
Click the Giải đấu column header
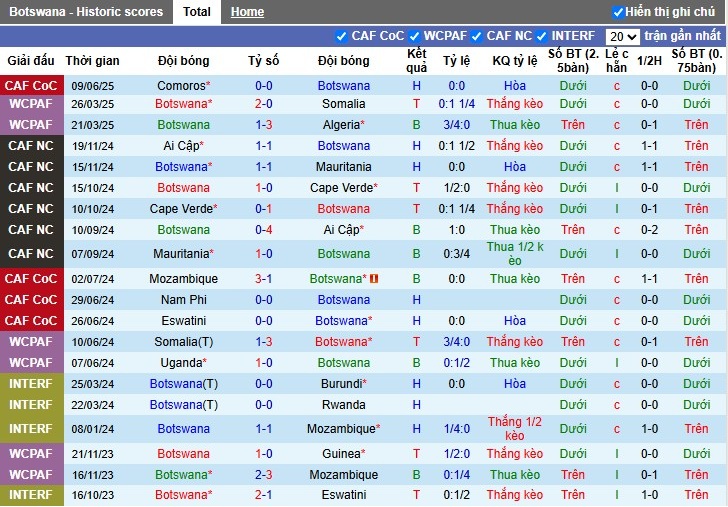[31, 60]
